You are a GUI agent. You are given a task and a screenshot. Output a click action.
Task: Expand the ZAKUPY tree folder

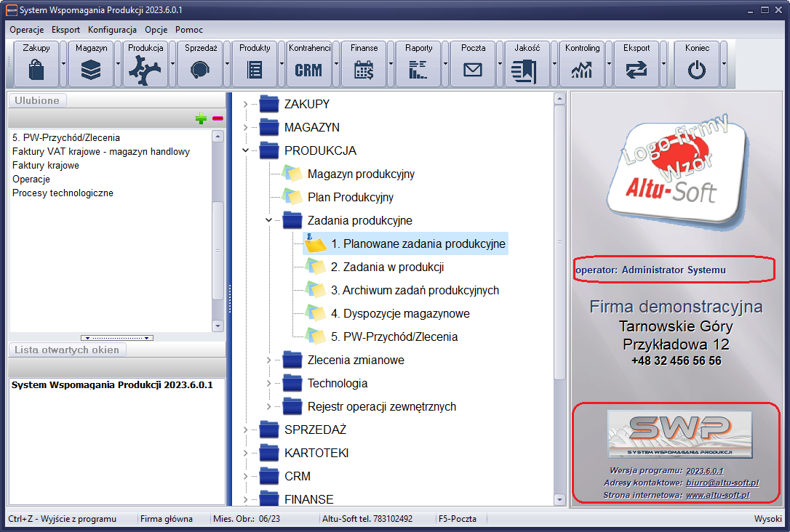pyautogui.click(x=246, y=105)
